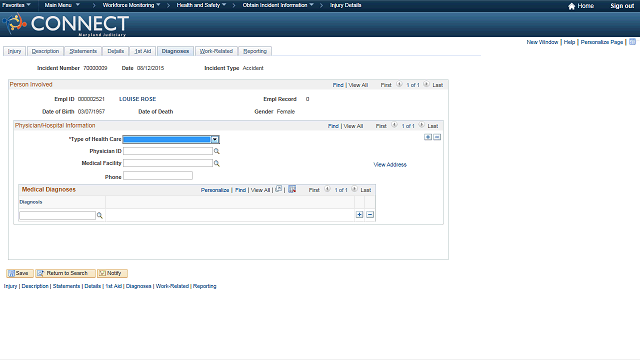
Task: Click the icon beside Personalize Page
Action: coord(632,42)
